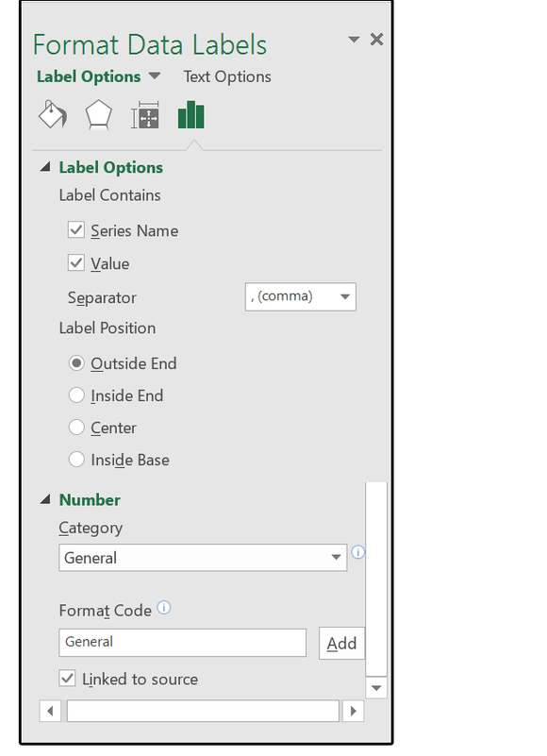Select the Label Options bar chart icon
This screenshot has height=756, width=547.
click(x=191, y=115)
